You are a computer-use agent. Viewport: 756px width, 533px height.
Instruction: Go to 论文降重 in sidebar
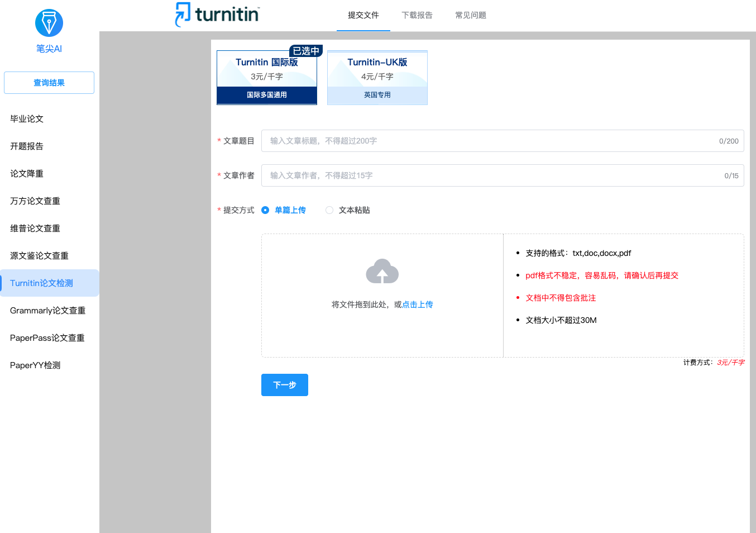point(27,173)
